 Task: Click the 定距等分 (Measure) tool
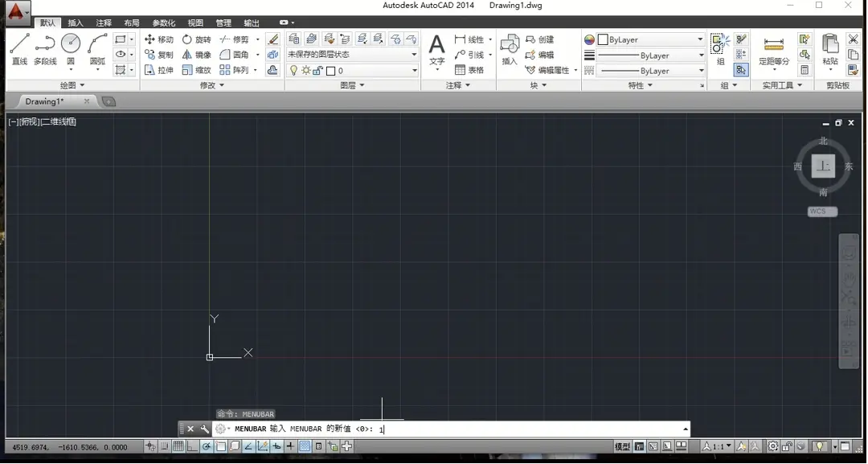point(774,51)
